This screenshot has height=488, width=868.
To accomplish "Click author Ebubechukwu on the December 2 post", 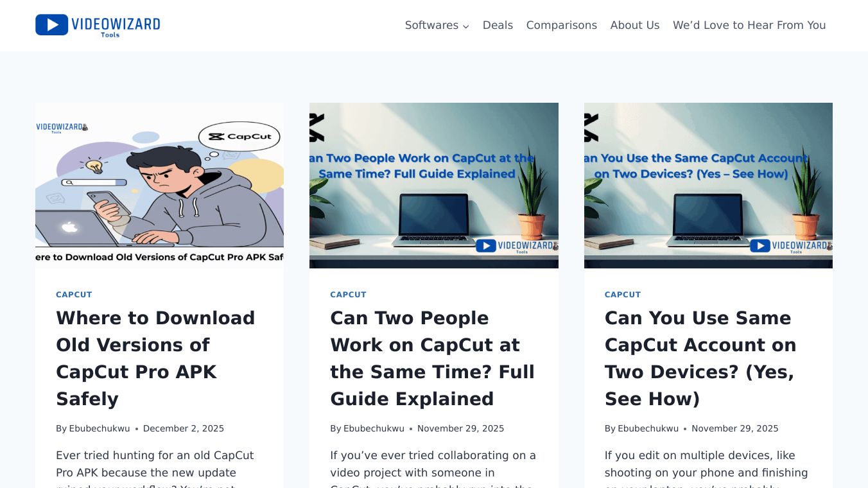I will point(100,428).
